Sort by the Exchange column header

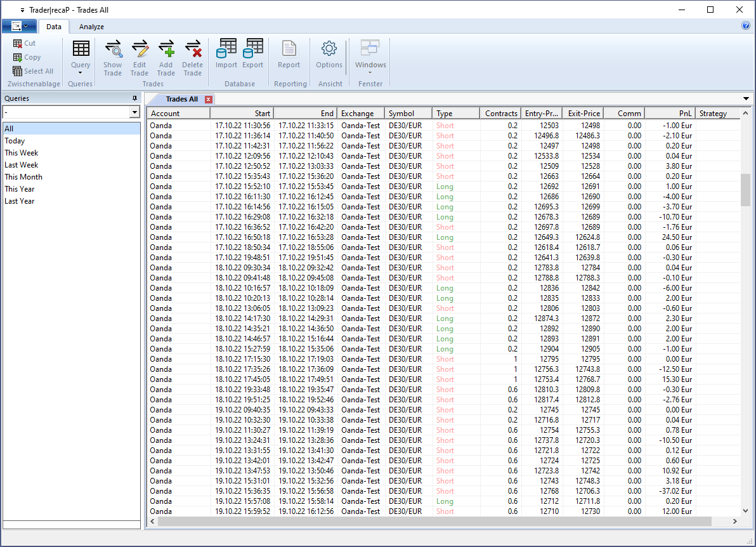361,114
